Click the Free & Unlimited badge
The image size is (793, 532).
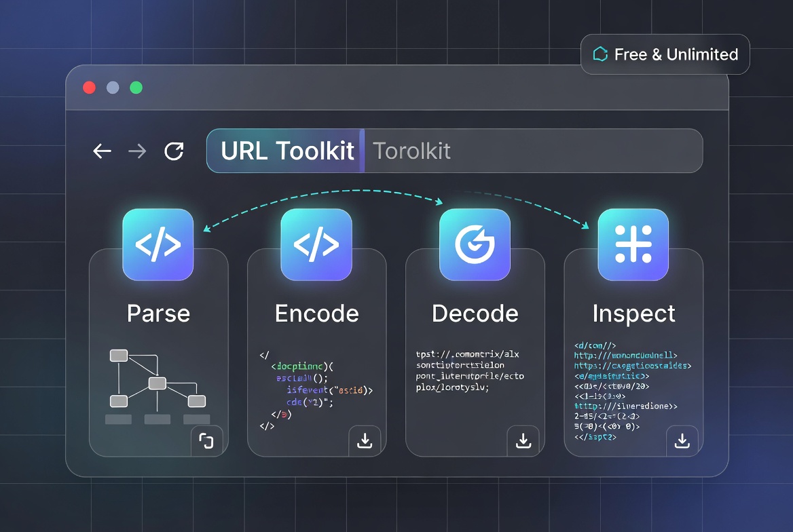[x=665, y=54]
